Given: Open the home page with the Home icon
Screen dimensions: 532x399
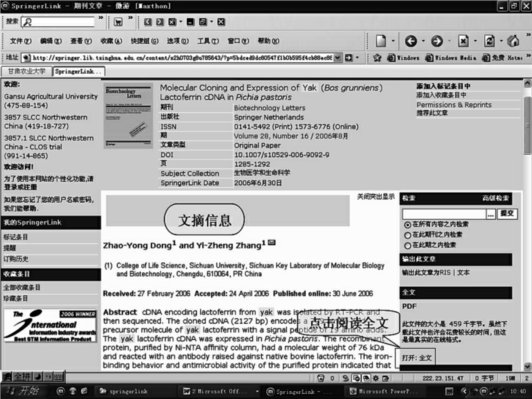Looking at the screenshot, I should (513, 41).
